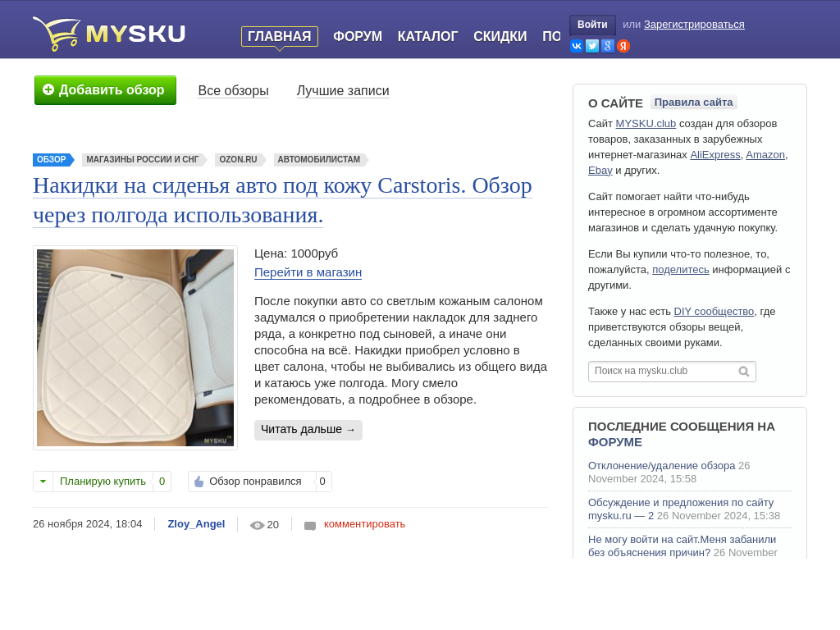Open the review title Накидки на сиденья

click(282, 200)
